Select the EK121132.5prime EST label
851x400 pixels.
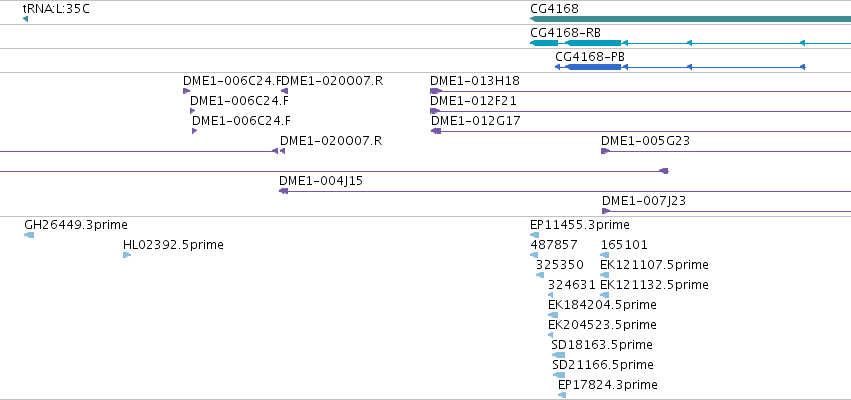pyautogui.click(x=654, y=285)
